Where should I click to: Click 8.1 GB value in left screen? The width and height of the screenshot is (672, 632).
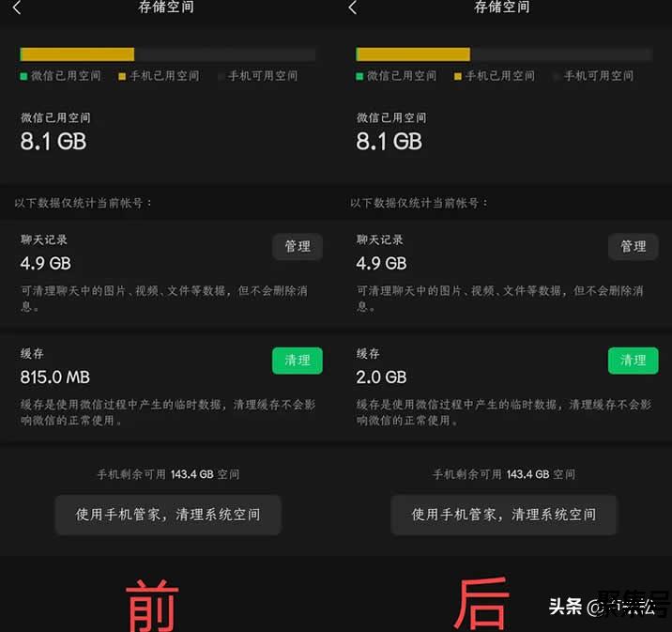click(53, 142)
